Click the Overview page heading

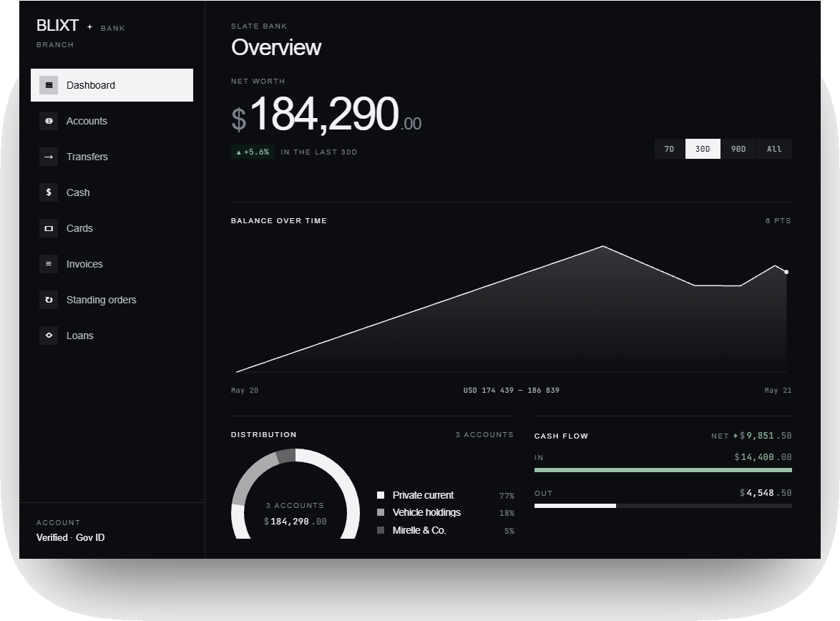(x=276, y=48)
